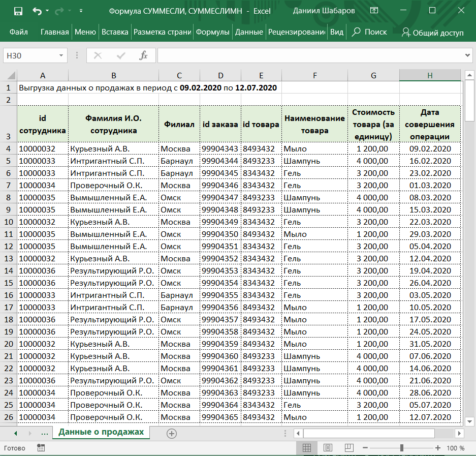
Task: Switch to Page Break Preview icon
Action: [x=349, y=448]
